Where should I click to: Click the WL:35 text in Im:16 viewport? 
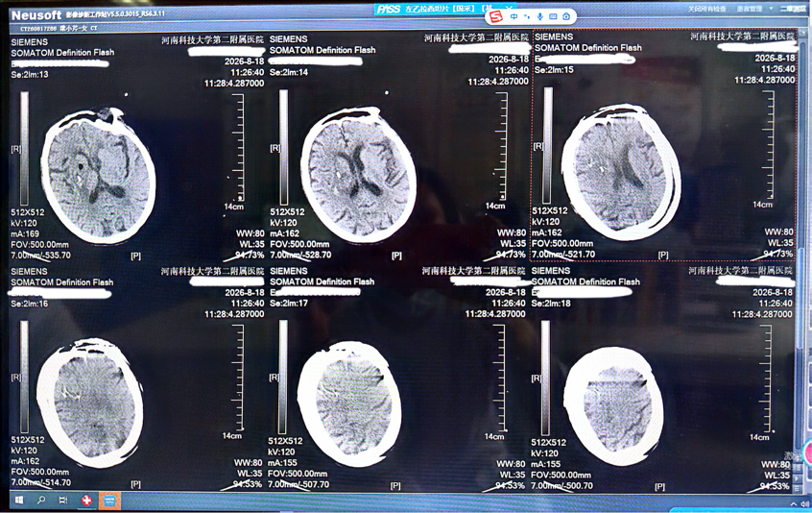pyautogui.click(x=250, y=474)
